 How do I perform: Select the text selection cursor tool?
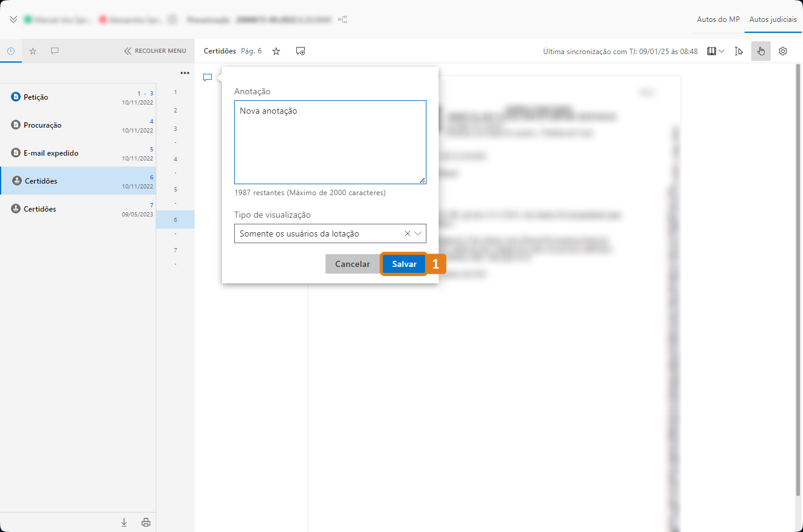click(x=739, y=51)
